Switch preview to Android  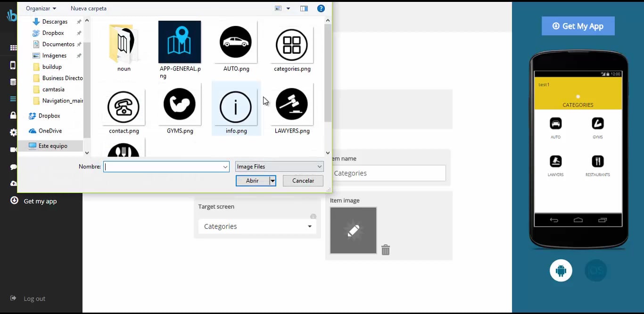click(561, 271)
